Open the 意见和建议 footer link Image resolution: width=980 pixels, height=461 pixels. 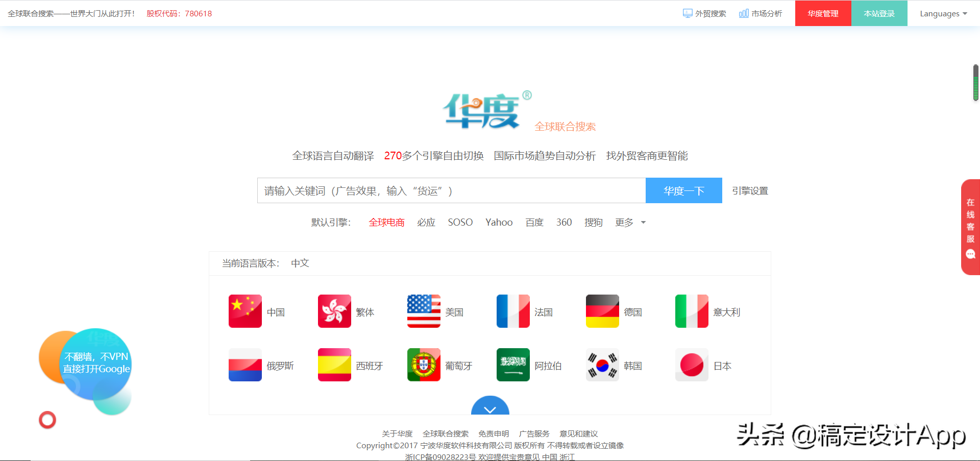[x=579, y=433]
